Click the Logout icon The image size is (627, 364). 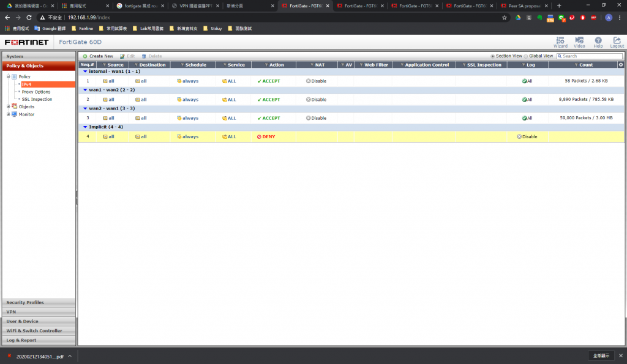pyautogui.click(x=617, y=42)
